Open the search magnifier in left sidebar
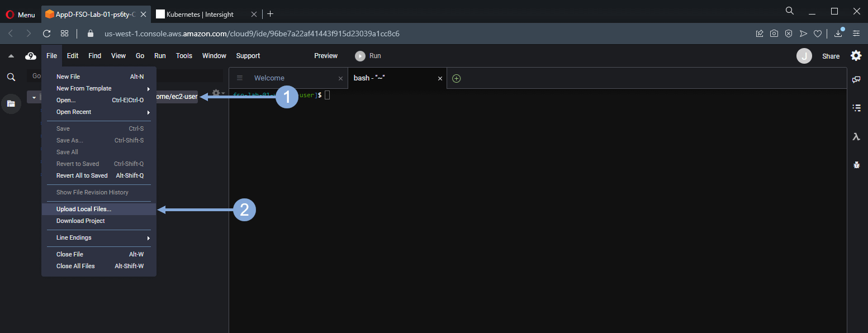 (11, 77)
